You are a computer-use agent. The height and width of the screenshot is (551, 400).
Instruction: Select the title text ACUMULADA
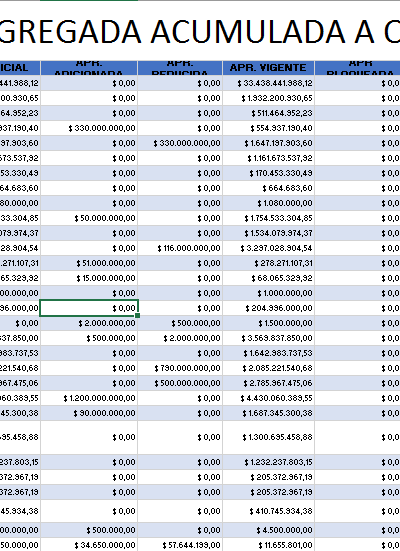[x=248, y=32]
